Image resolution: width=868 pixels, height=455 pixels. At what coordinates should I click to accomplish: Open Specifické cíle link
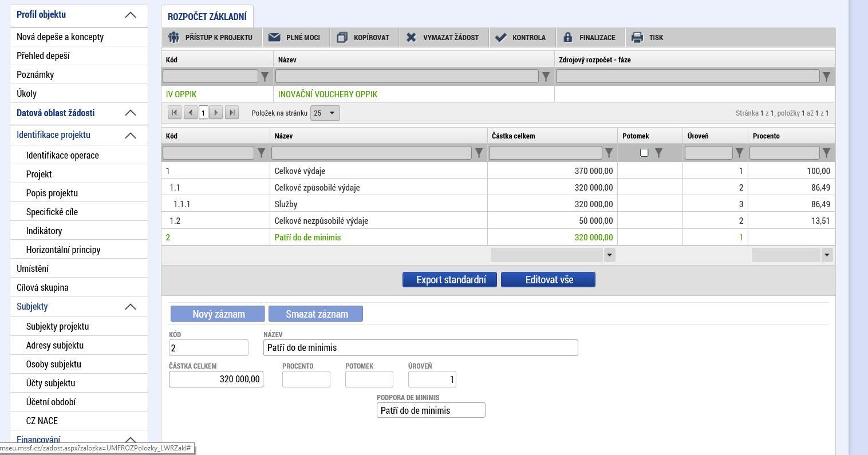(52, 212)
